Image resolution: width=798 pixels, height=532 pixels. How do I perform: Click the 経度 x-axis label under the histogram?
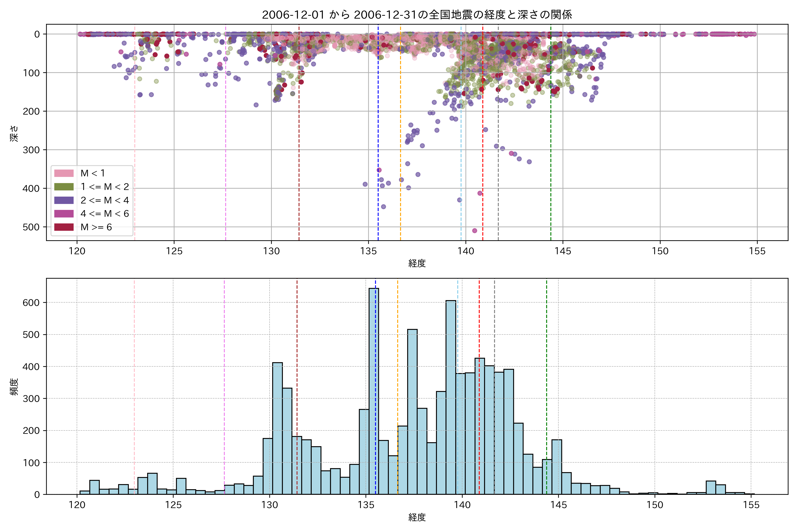click(417, 517)
